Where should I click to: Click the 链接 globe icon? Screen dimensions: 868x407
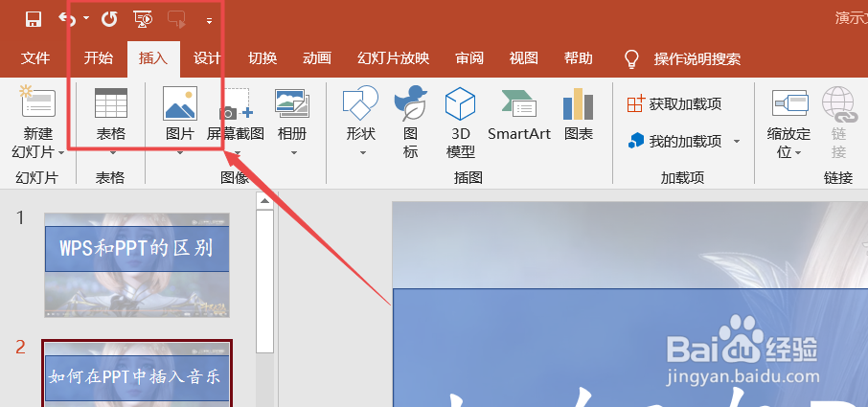point(838,104)
